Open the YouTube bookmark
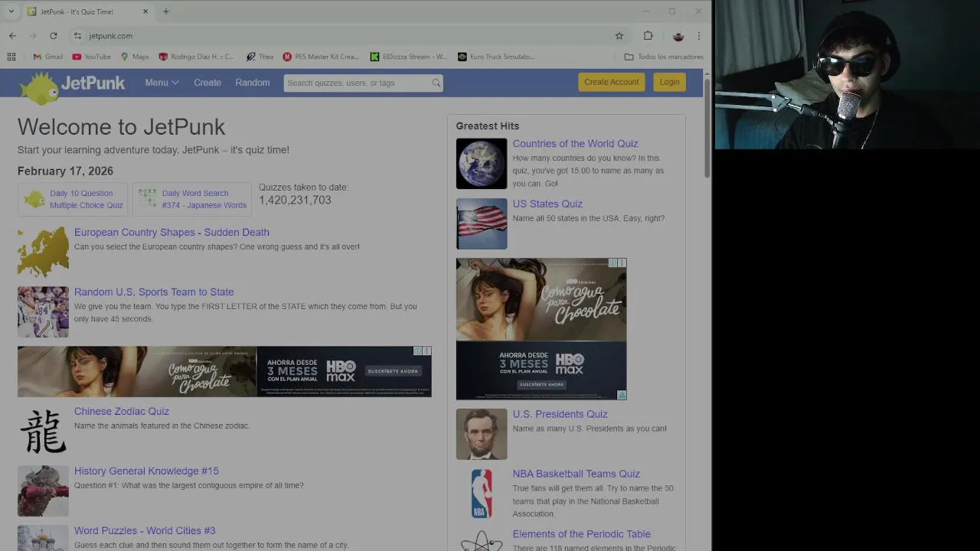 click(92, 57)
